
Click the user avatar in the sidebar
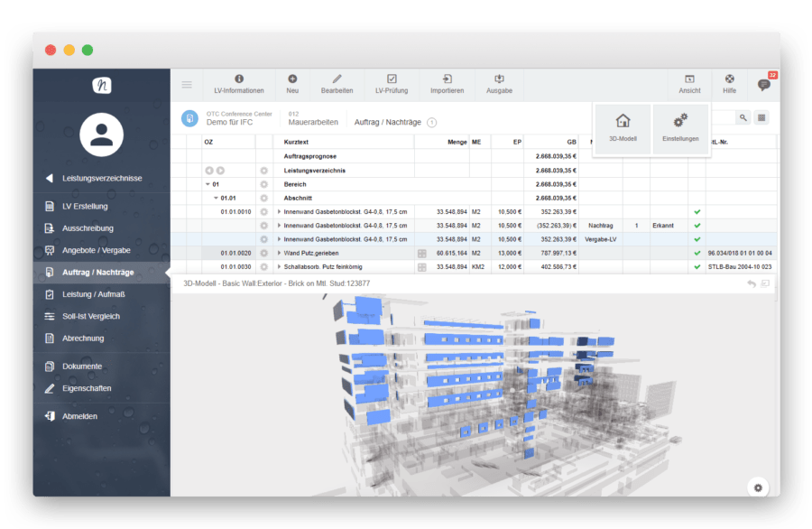(x=101, y=135)
